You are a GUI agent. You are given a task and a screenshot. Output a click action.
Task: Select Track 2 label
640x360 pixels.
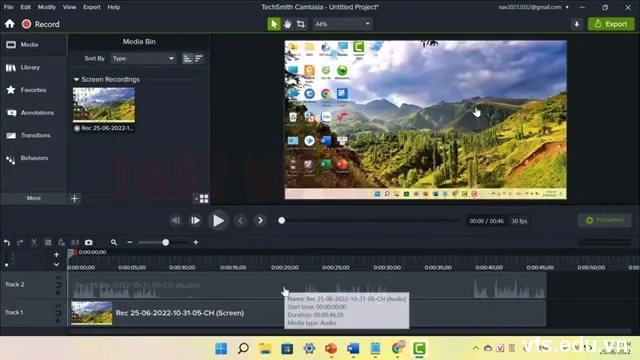click(15, 284)
